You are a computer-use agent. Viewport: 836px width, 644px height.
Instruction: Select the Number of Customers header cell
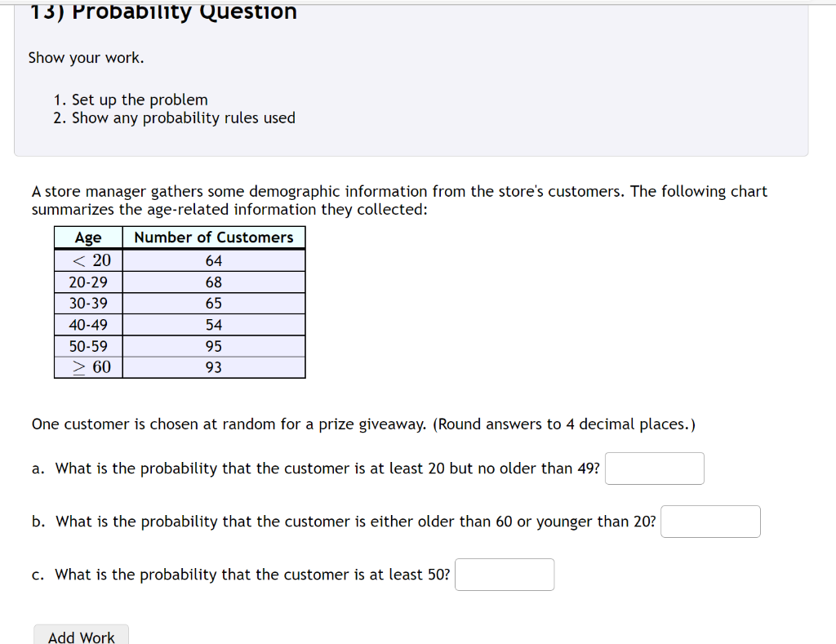point(213,238)
